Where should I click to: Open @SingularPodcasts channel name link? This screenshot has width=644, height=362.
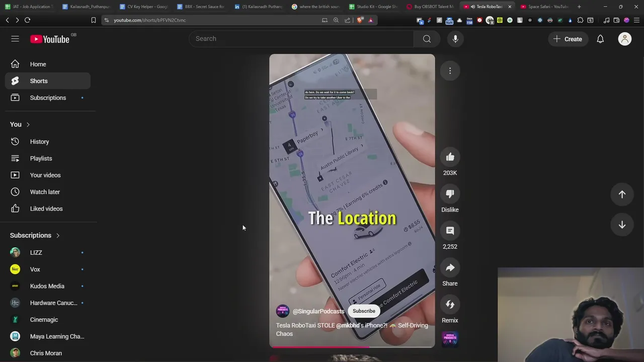[x=318, y=311]
